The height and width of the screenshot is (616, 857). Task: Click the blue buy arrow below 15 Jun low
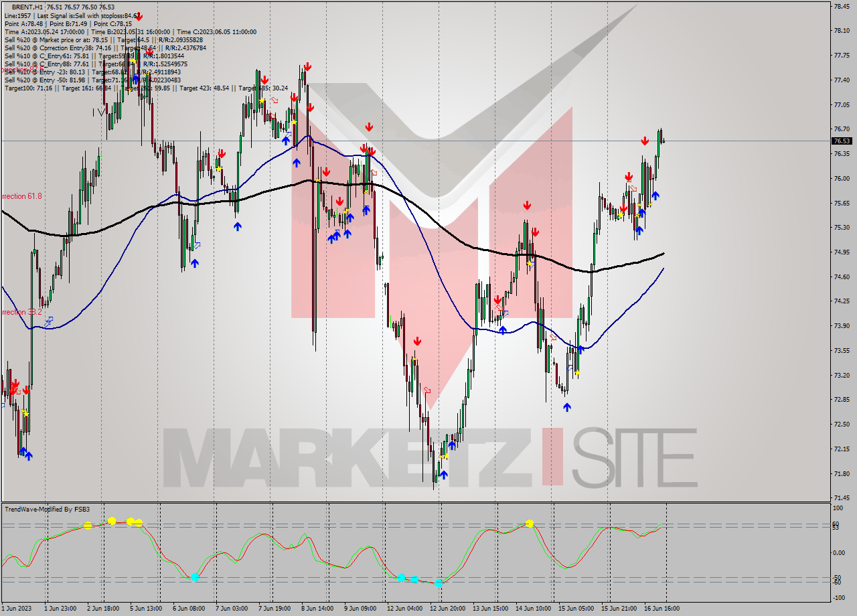[567, 406]
